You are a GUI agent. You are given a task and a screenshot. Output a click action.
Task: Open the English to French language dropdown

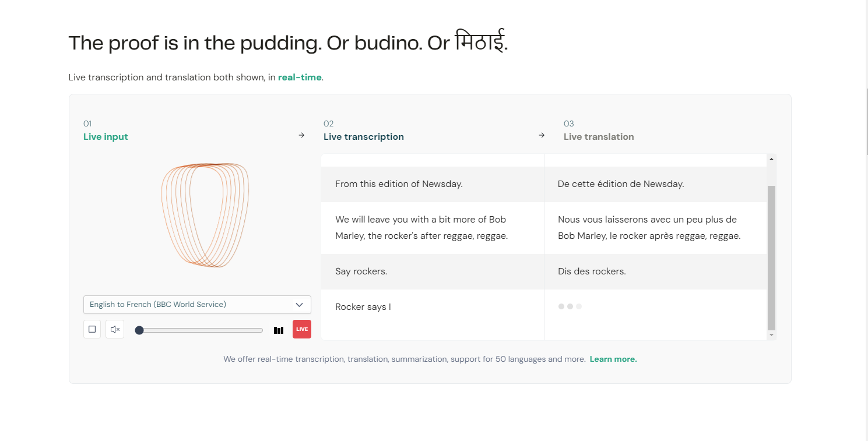click(x=197, y=305)
